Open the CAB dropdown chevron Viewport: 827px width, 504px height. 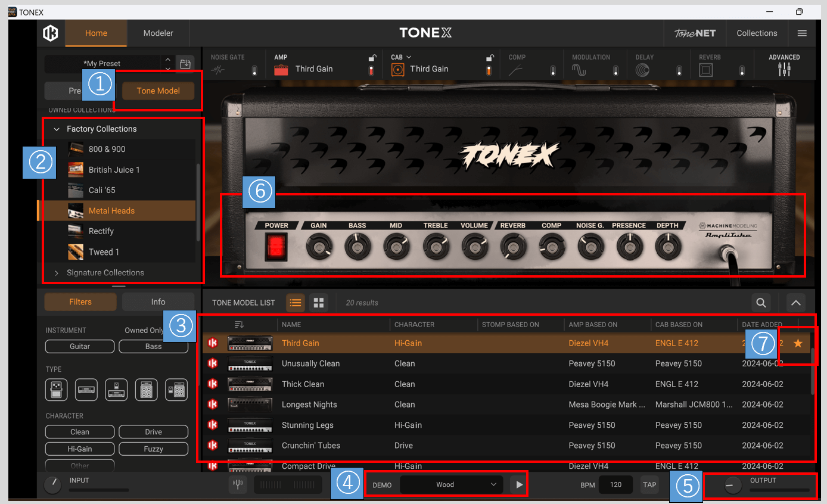point(409,57)
